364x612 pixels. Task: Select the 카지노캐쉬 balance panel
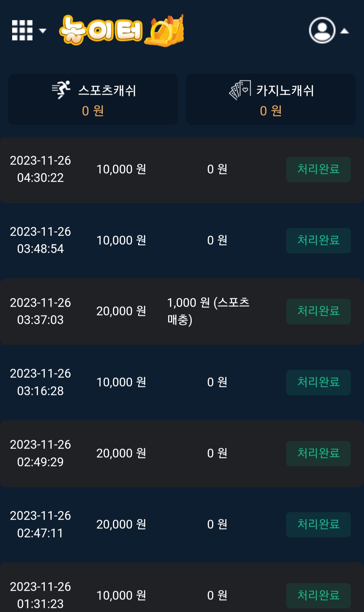[271, 99]
